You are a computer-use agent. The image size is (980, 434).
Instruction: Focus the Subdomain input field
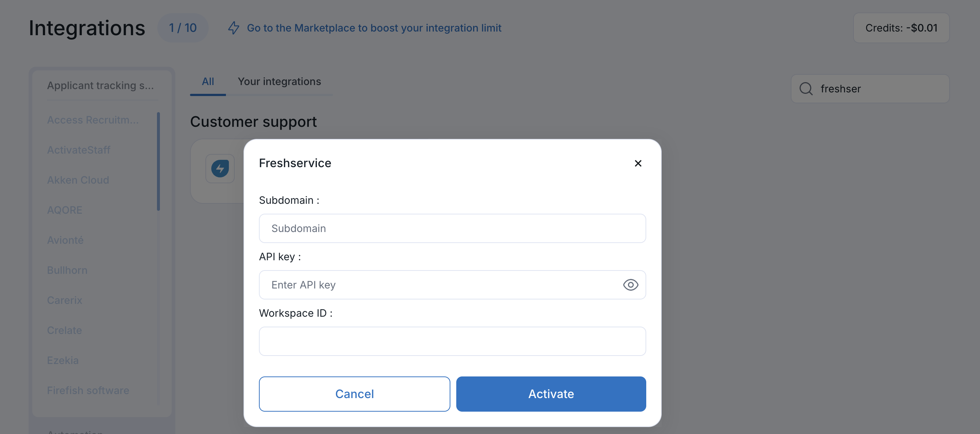(x=452, y=228)
